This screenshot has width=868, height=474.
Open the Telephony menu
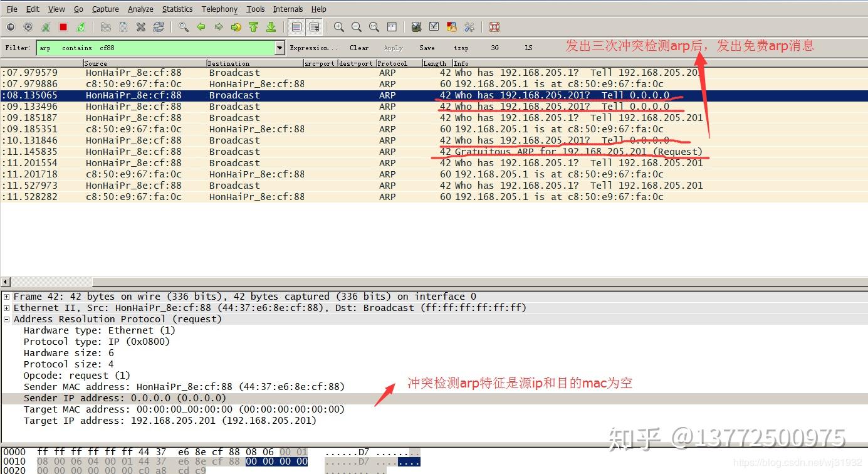tap(219, 9)
